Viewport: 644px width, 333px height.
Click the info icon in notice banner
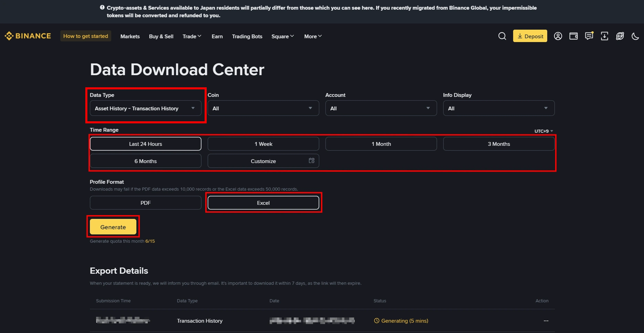(x=102, y=7)
